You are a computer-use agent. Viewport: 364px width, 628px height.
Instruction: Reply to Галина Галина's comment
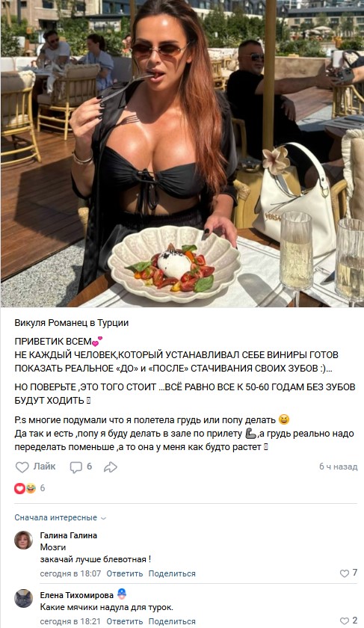pyautogui.click(x=125, y=573)
